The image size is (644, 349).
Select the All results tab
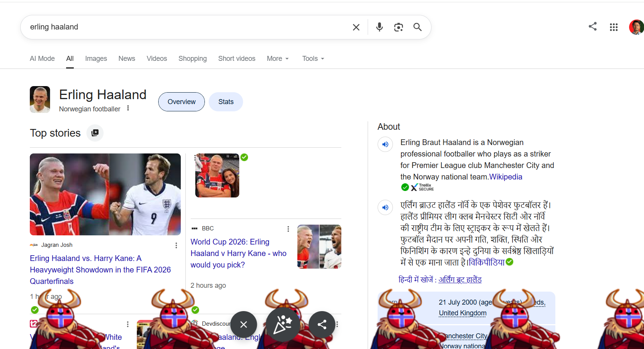point(70,59)
